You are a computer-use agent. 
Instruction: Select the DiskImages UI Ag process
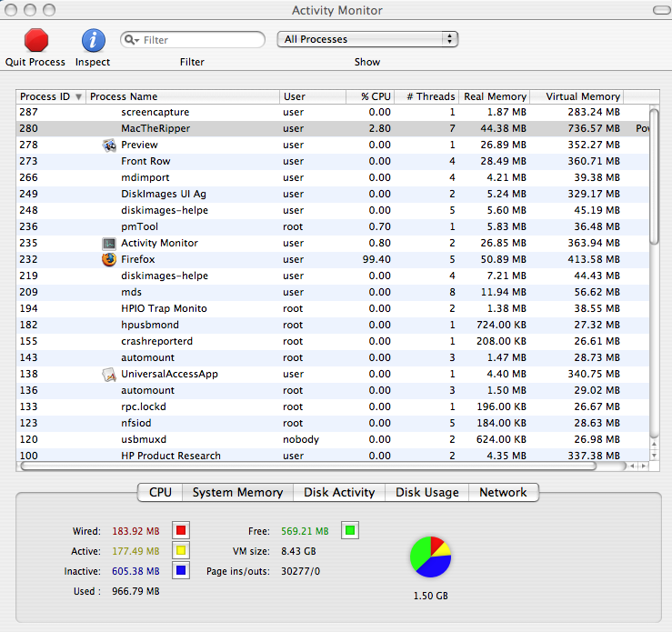click(333, 194)
